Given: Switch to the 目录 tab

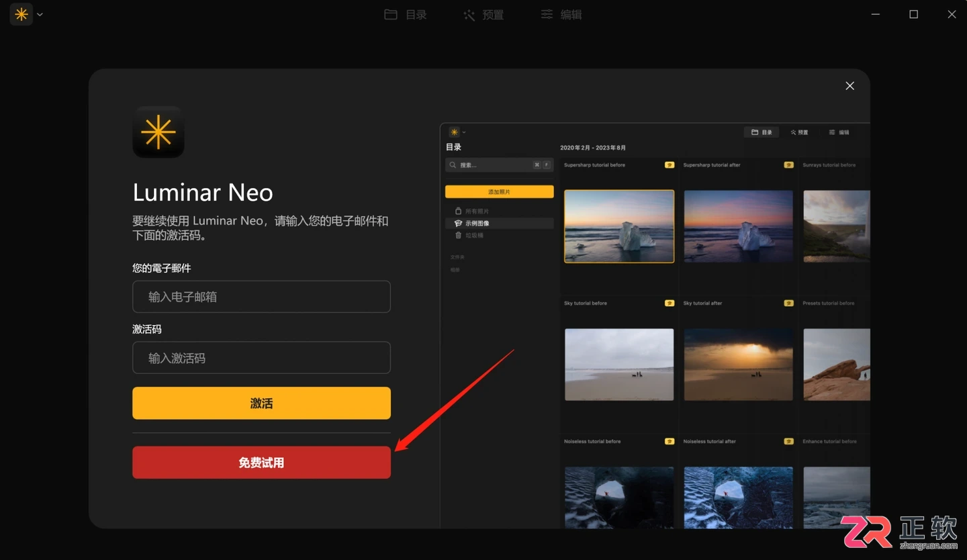Looking at the screenshot, I should [x=406, y=15].
